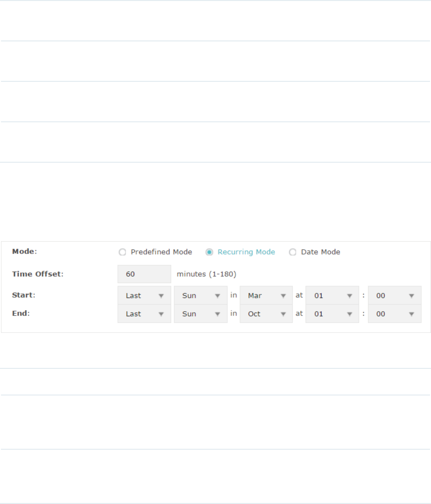
Task: Open the End minute dropdown showing 00
Action: 395,314
